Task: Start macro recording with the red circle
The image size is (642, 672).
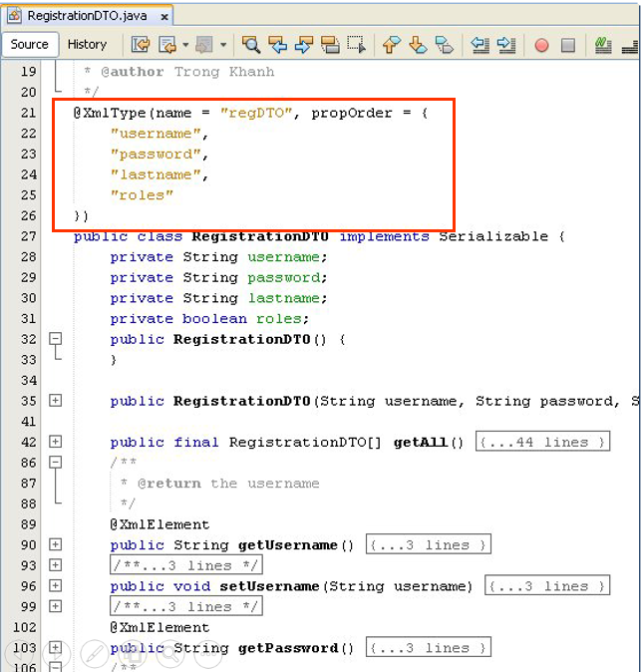Action: coord(541,45)
